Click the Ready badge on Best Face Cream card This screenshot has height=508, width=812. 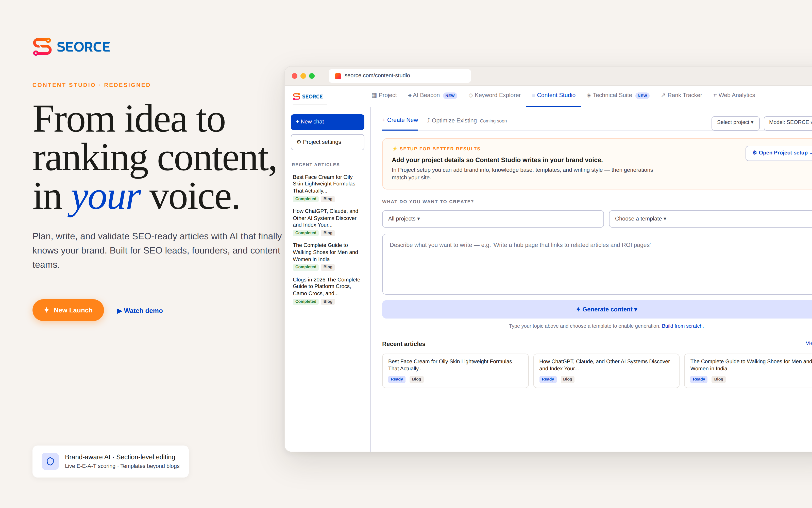397,379
